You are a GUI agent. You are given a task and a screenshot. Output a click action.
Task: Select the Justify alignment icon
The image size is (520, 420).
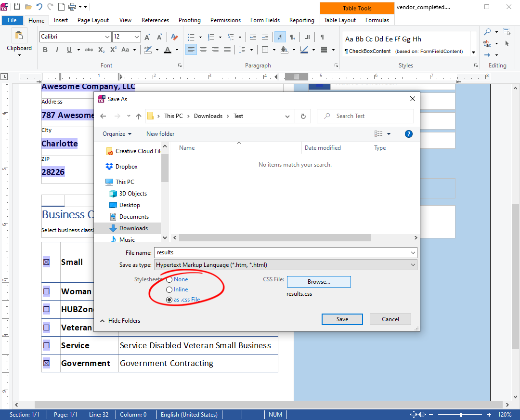tap(227, 49)
